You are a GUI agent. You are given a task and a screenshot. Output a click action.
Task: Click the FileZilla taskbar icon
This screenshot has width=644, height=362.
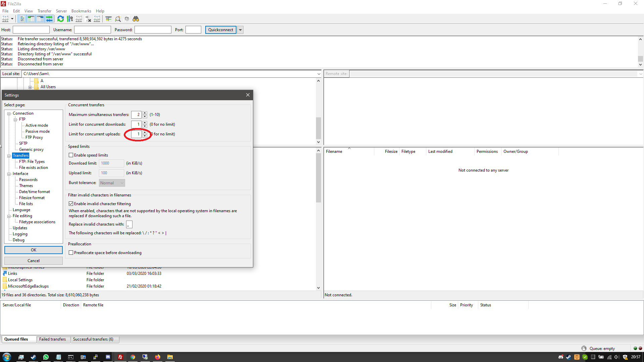point(120,357)
